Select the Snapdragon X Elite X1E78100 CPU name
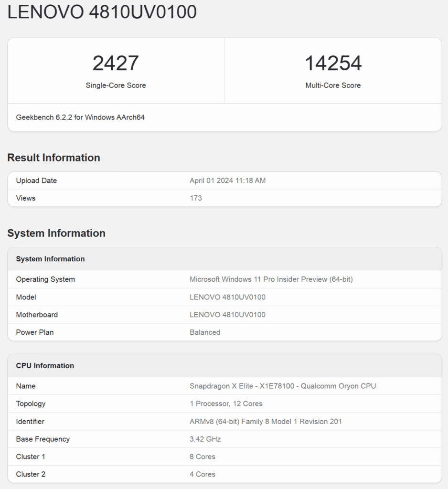Screen dimensions: 448x489 point(283,386)
